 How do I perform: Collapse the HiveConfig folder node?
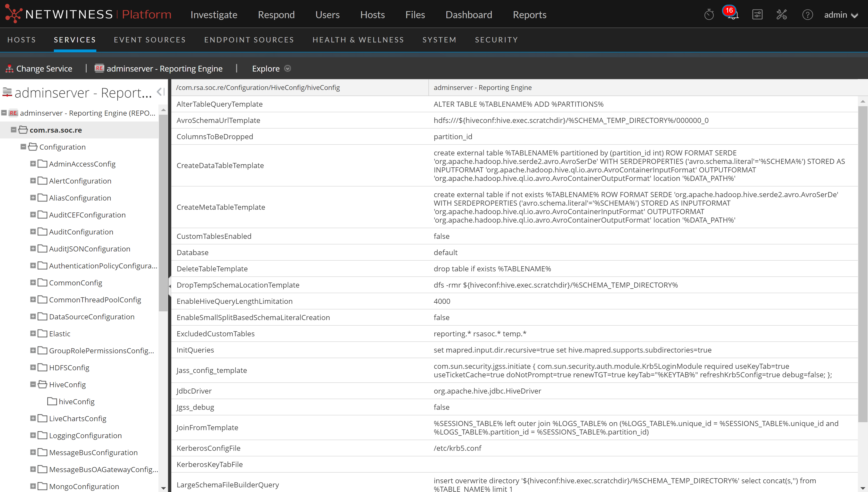tap(33, 384)
